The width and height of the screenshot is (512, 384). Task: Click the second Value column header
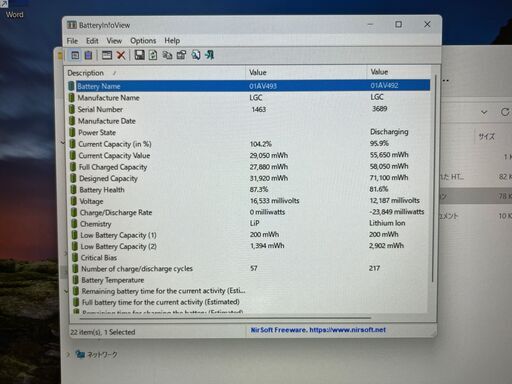coord(399,72)
